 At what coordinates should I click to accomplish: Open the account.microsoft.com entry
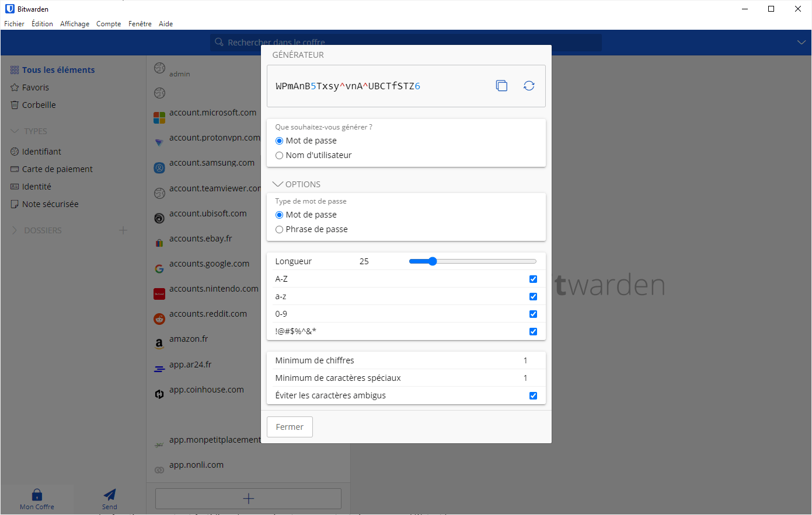(212, 112)
